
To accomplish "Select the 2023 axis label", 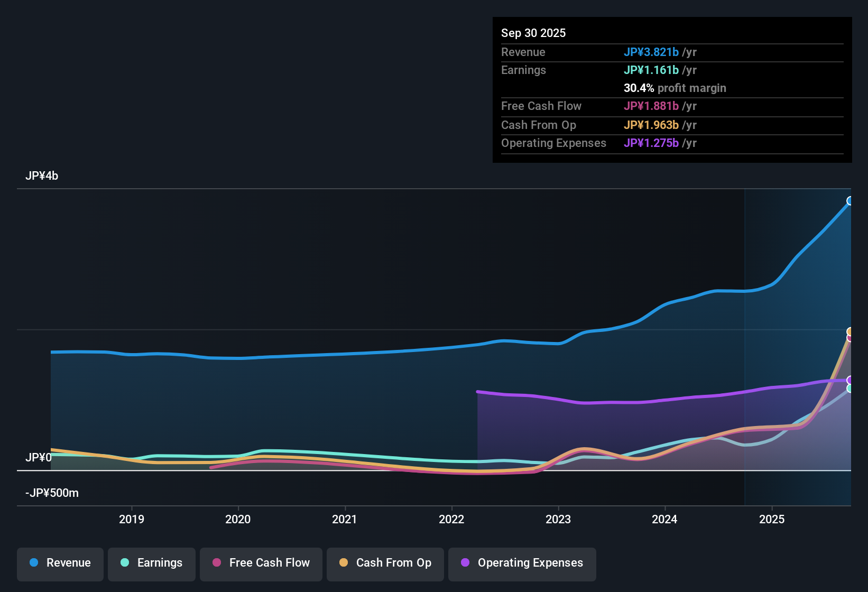I will point(559,520).
